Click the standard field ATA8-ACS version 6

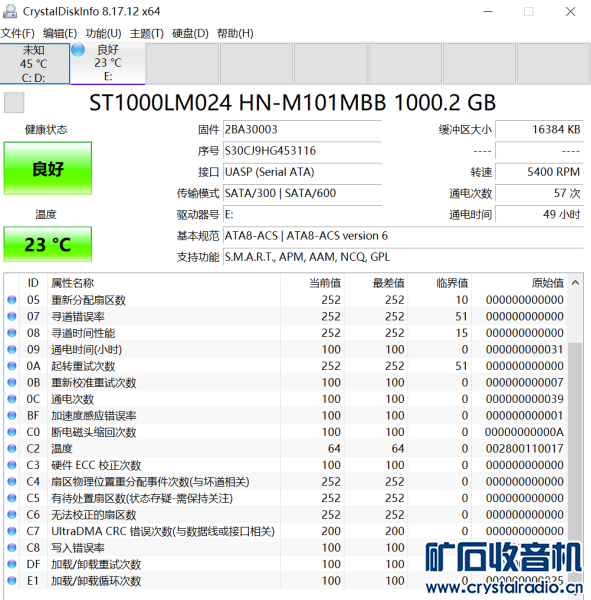tap(403, 236)
